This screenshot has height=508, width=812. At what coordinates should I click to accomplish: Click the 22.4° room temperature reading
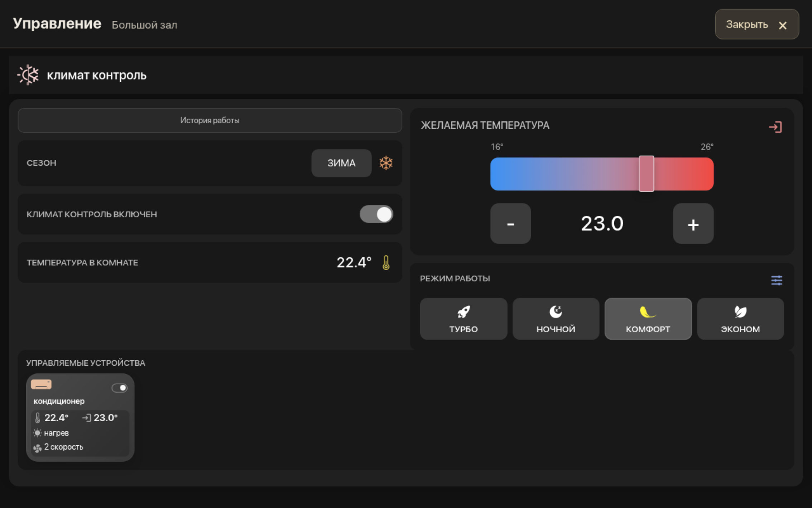(x=354, y=262)
